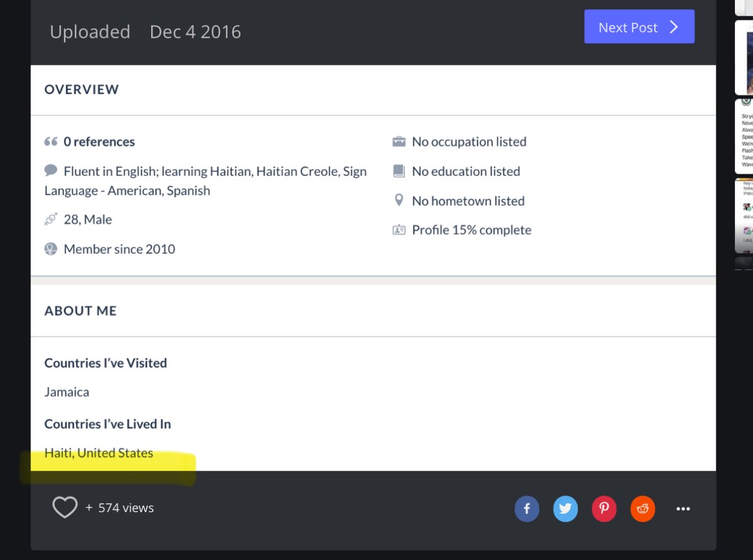This screenshot has width=753, height=560.
Task: Click the speech bubble languages icon
Action: [x=51, y=171]
